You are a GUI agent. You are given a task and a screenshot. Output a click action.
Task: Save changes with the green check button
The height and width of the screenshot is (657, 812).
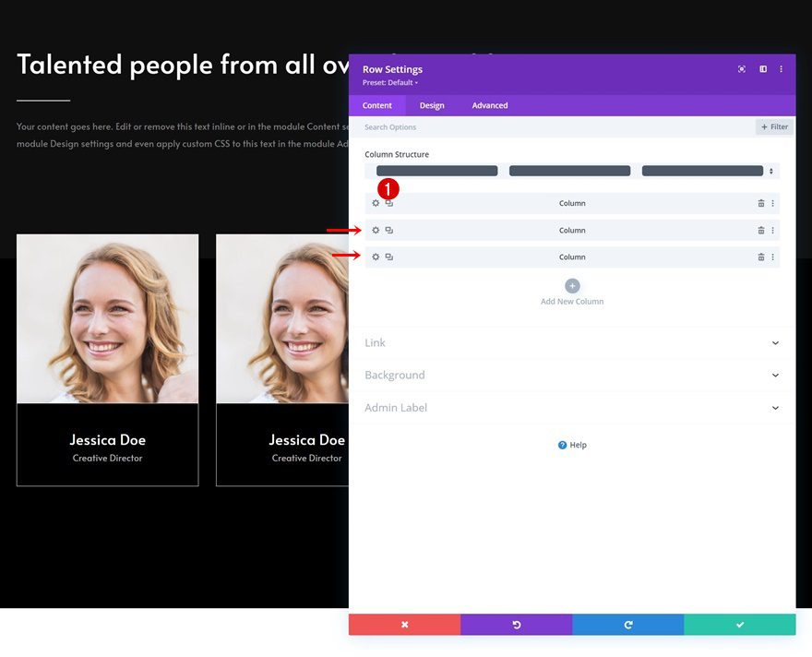[x=739, y=625]
